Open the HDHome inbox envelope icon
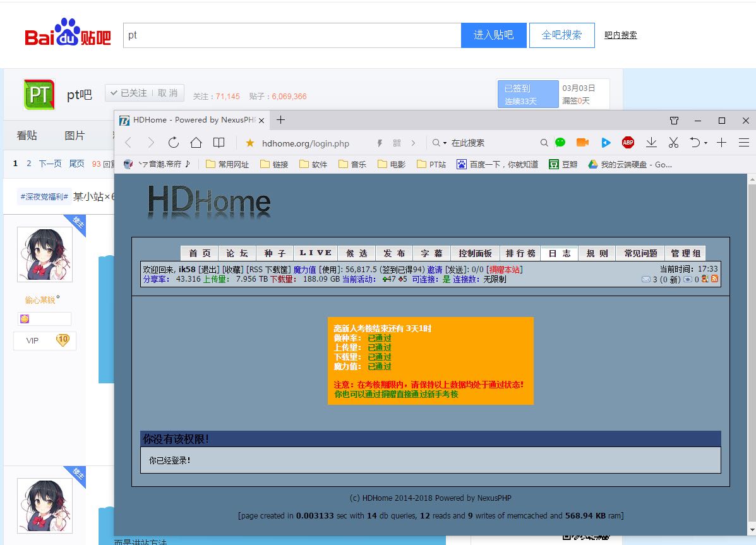756x545 pixels. pyautogui.click(x=646, y=279)
